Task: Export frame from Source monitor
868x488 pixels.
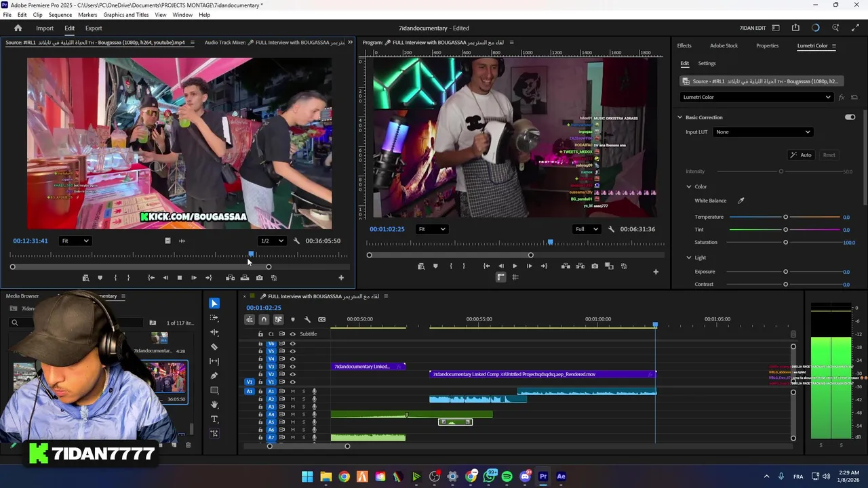Action: point(259,278)
